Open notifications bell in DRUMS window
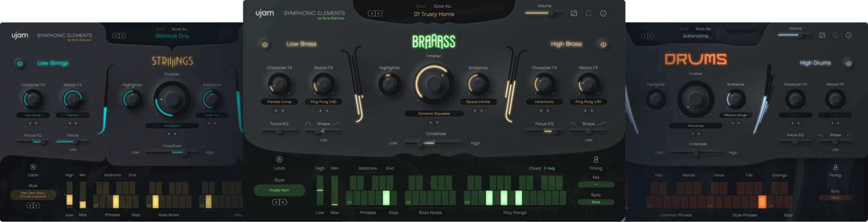Screen dimensions: 868x222 click(835, 35)
